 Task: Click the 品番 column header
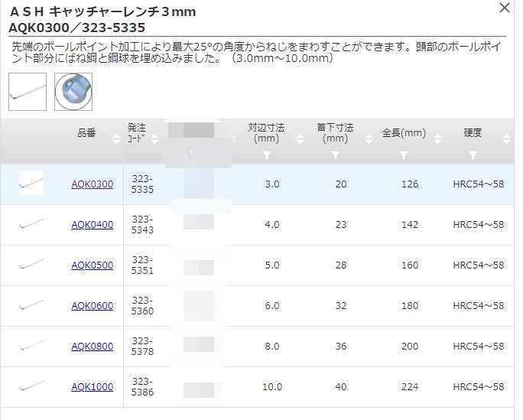[x=87, y=133]
